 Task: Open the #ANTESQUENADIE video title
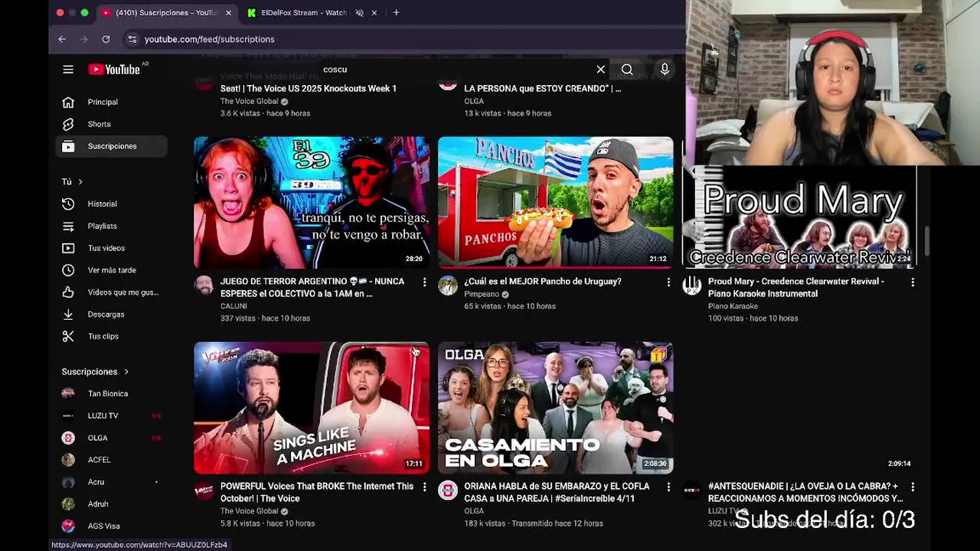pos(805,492)
